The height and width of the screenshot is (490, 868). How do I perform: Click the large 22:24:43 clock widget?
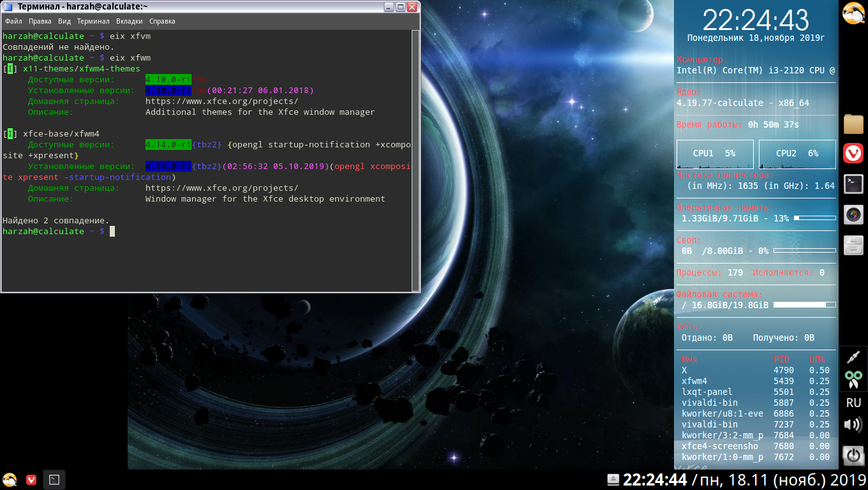click(x=756, y=20)
